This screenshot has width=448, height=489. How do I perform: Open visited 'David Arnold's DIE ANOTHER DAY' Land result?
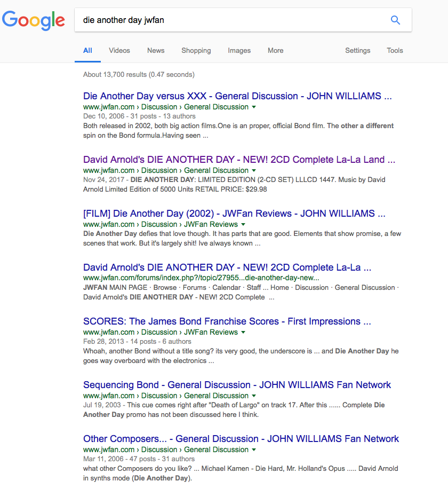[x=239, y=160]
